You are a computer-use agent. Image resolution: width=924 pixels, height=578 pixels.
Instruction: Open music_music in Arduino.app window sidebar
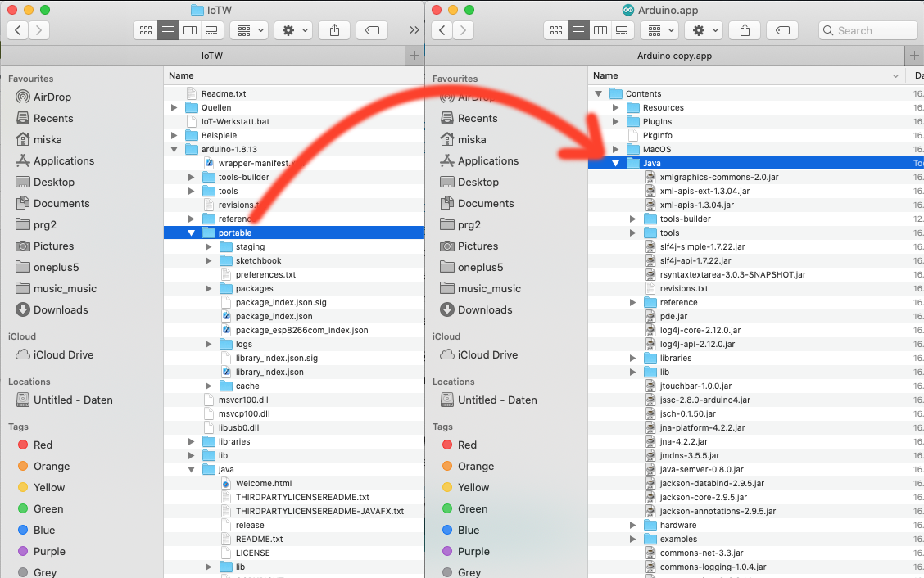489,288
